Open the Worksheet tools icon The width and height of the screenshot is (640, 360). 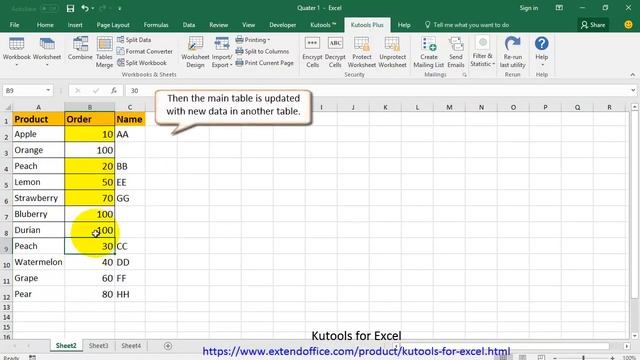[x=47, y=51]
